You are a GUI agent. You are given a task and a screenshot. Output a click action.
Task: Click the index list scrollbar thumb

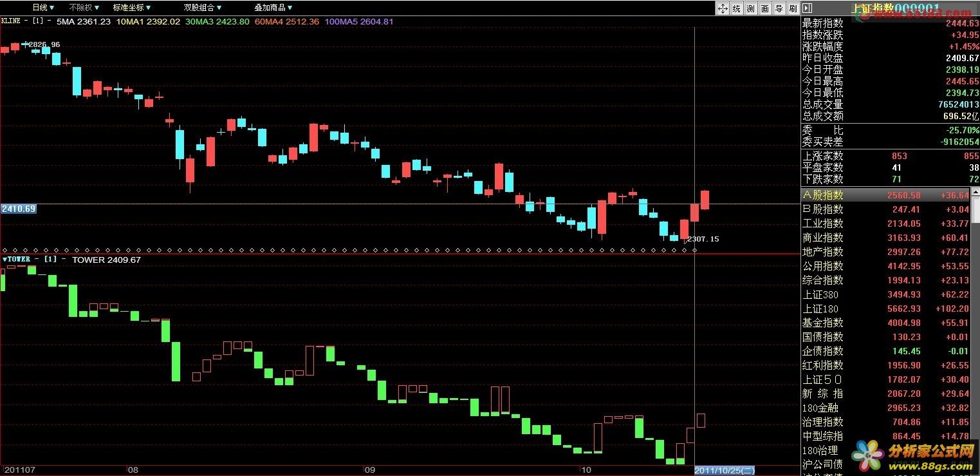click(x=975, y=211)
